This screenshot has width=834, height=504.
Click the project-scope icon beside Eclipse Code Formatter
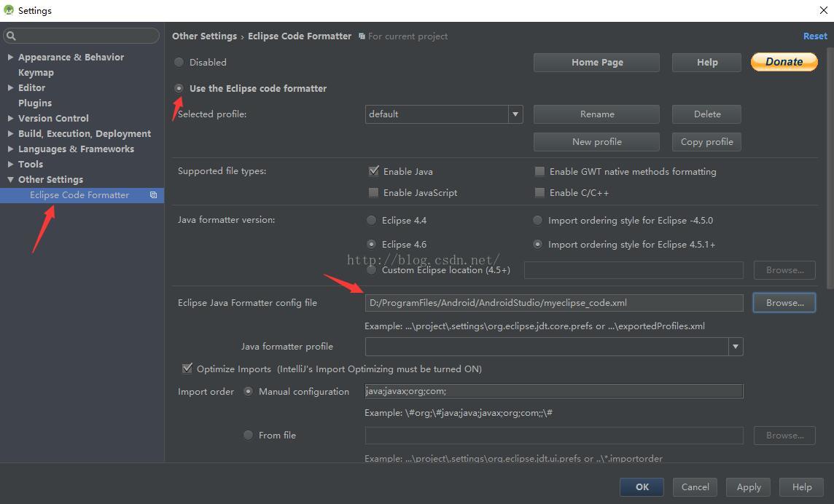pos(153,195)
